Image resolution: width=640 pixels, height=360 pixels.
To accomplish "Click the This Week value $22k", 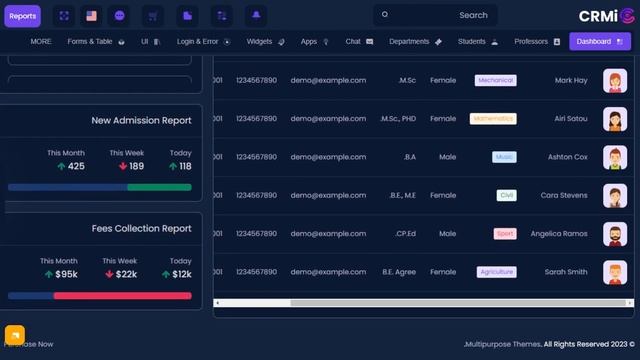I will coord(126,274).
